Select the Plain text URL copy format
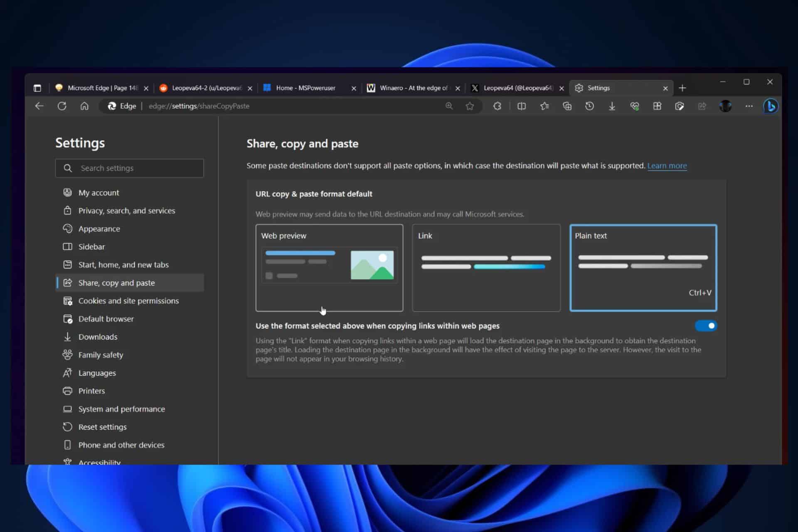Viewport: 798px width, 532px height. click(x=643, y=266)
